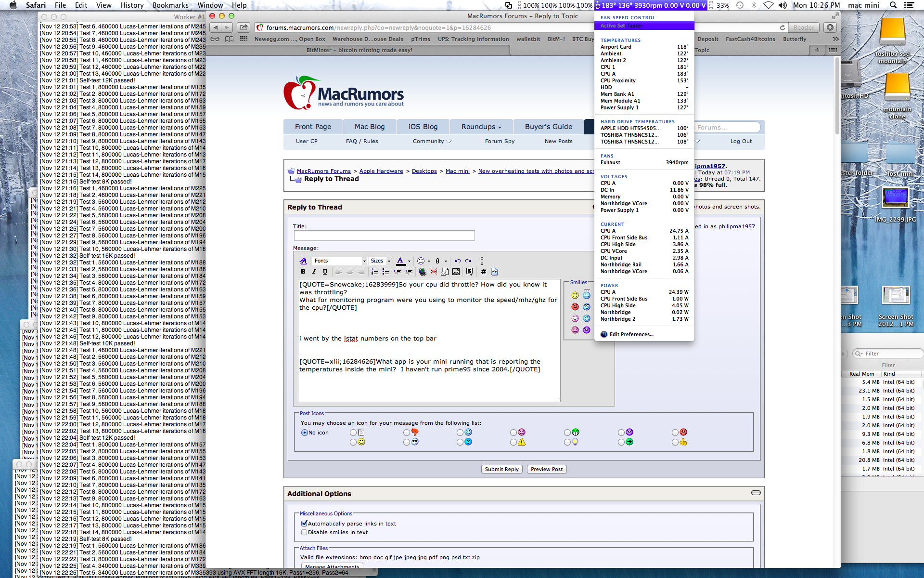Click the remove formatting icon
This screenshot has height=578, width=924.
(x=303, y=261)
